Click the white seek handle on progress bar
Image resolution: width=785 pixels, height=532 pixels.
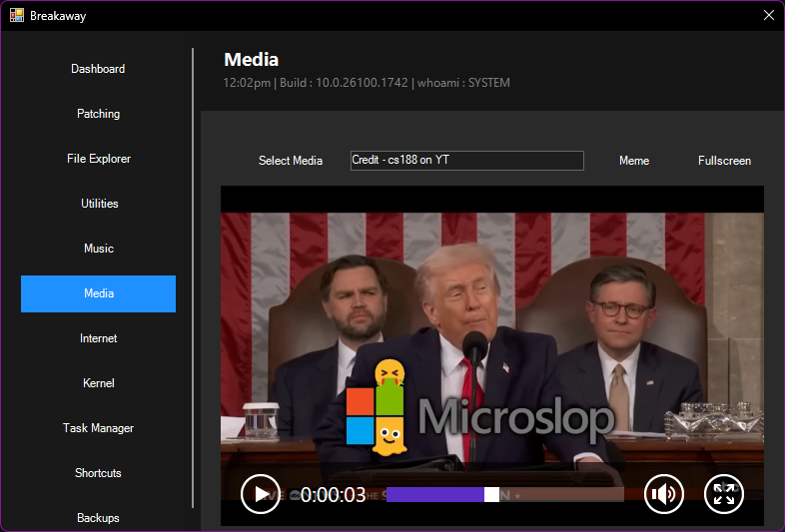491,494
